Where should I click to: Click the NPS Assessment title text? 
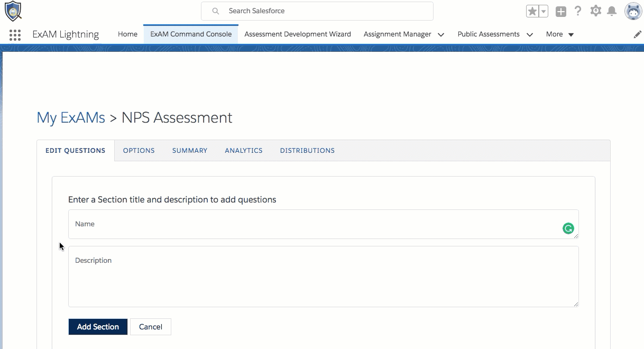(x=177, y=117)
